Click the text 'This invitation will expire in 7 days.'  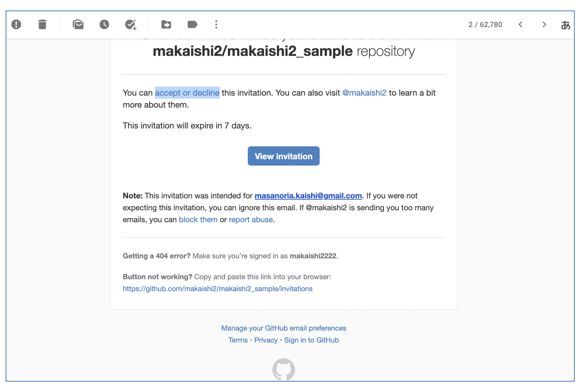(187, 126)
